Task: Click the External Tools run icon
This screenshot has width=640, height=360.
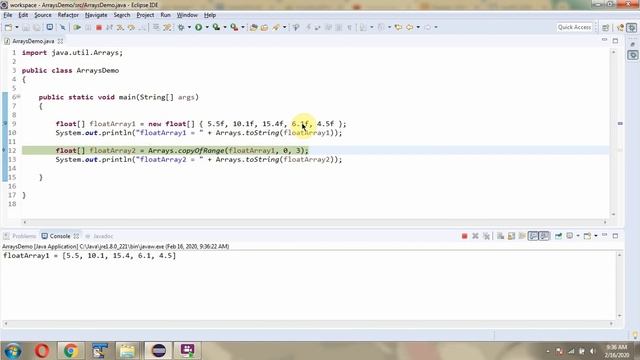Action: (x=234, y=27)
